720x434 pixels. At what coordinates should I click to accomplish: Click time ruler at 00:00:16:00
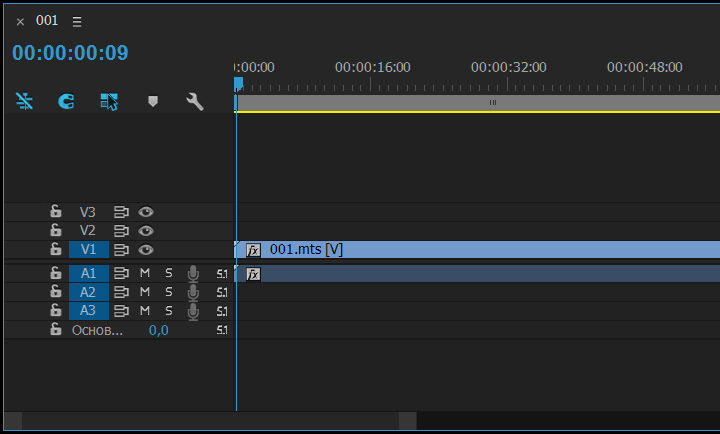coord(372,68)
